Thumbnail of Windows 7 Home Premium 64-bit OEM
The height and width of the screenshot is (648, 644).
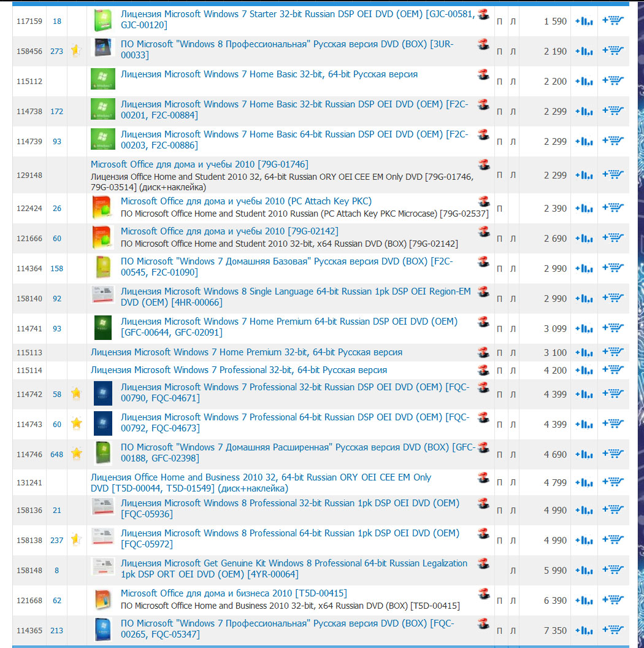click(x=103, y=328)
